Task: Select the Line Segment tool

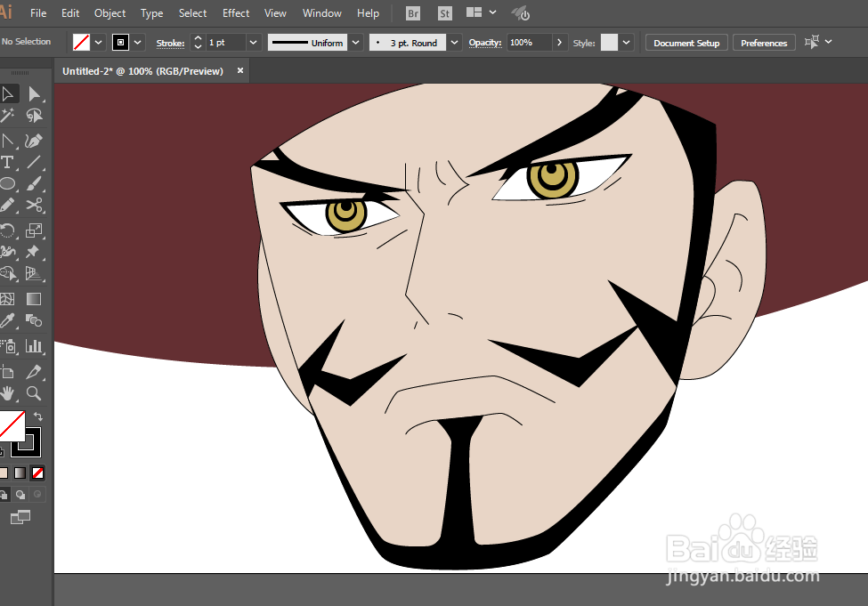Action: [35, 162]
